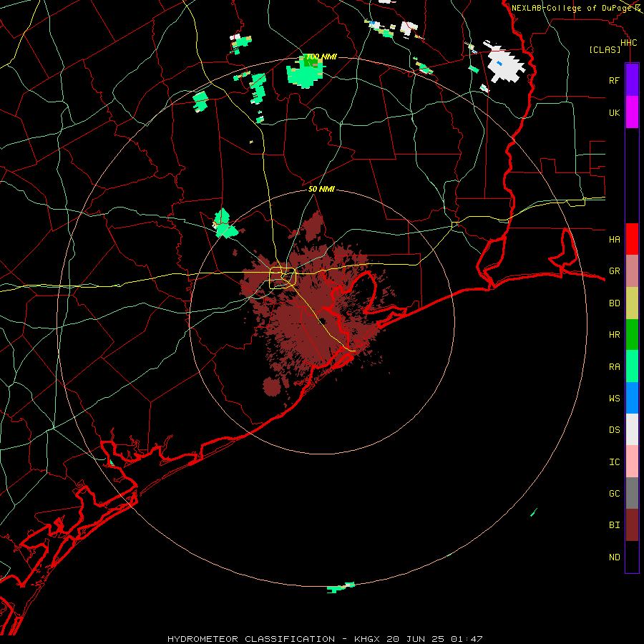The image size is (644, 644).
Task: Click the HYDROMETEOR CLASSIFICATION title text
Action: click(251, 639)
